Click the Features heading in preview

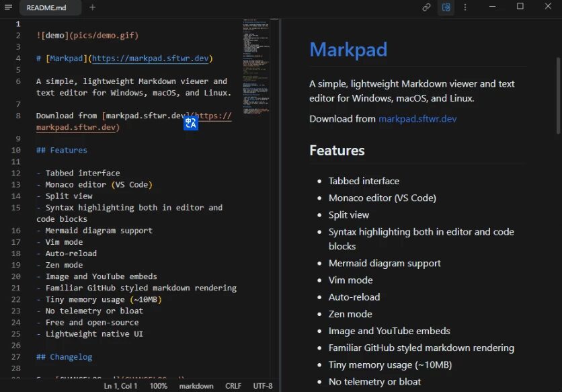[337, 151]
